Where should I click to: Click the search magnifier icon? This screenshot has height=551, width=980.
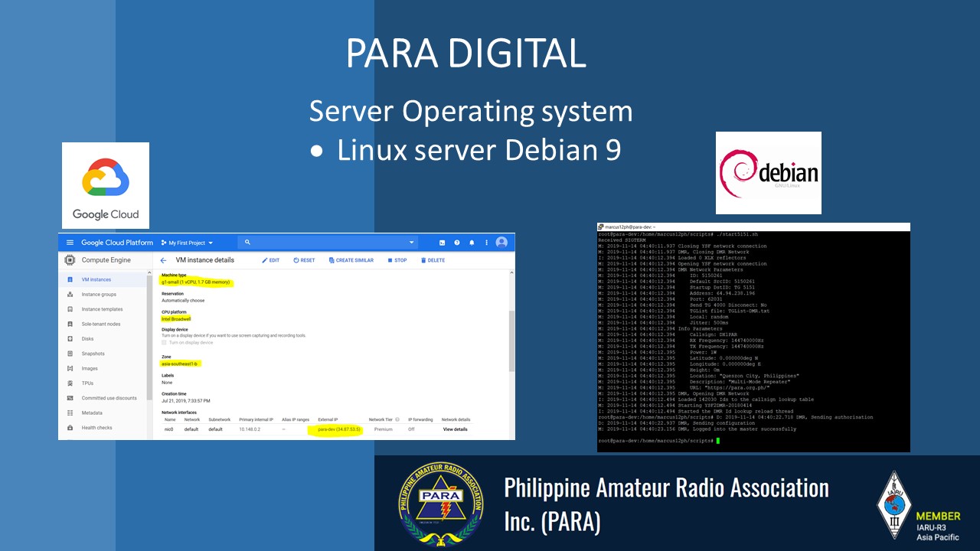coord(247,243)
